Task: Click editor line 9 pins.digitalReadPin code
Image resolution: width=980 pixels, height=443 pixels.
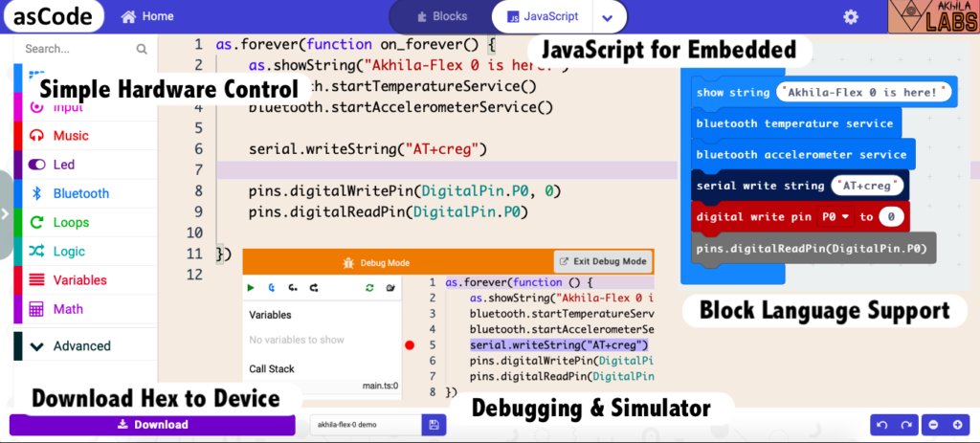Action: [x=389, y=211]
